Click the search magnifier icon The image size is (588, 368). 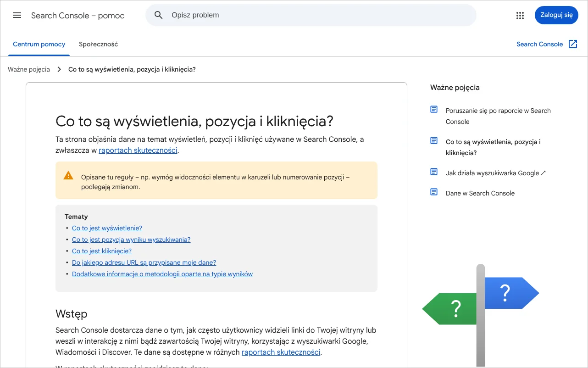[x=159, y=15]
